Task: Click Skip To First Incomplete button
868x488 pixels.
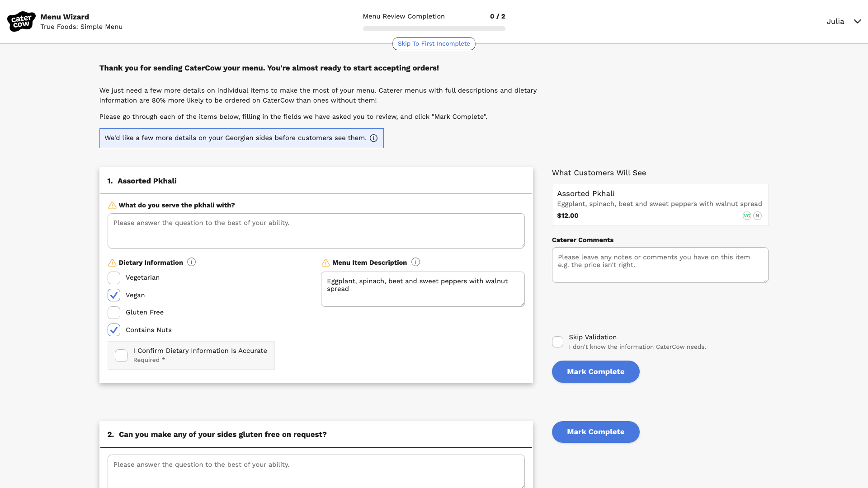Action: click(434, 44)
